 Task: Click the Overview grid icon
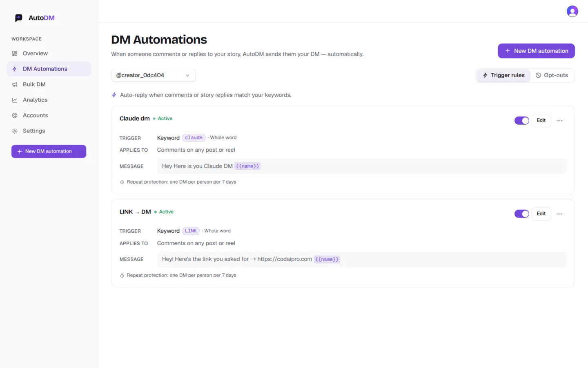15,54
